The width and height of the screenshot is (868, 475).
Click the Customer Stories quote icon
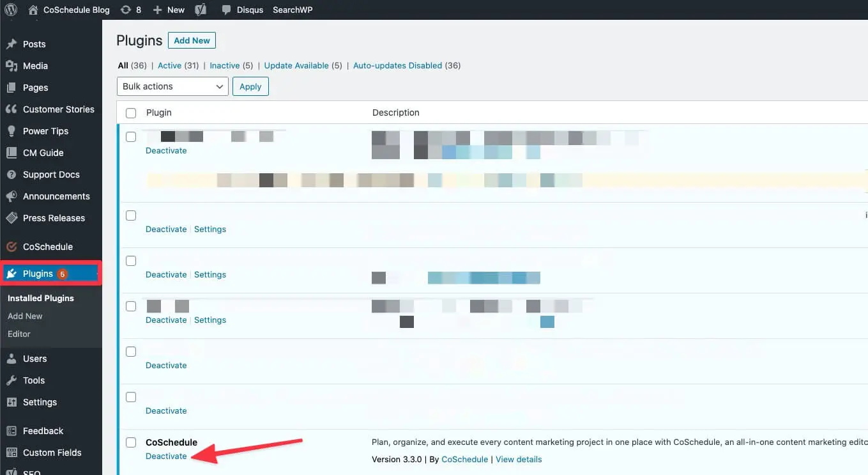pyautogui.click(x=11, y=109)
